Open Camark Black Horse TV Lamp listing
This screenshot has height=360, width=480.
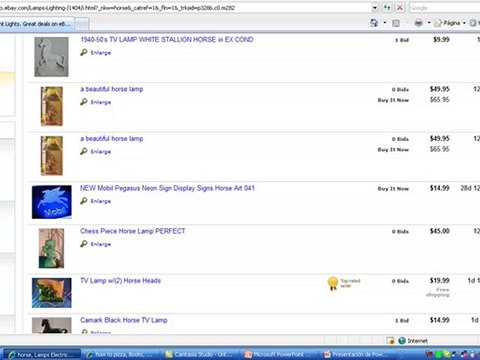click(x=124, y=320)
